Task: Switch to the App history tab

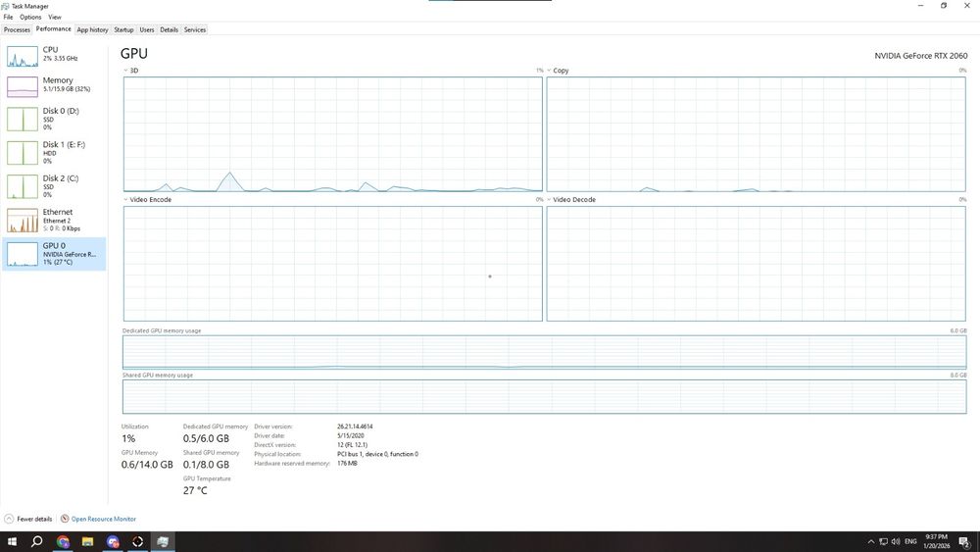Action: (x=92, y=29)
